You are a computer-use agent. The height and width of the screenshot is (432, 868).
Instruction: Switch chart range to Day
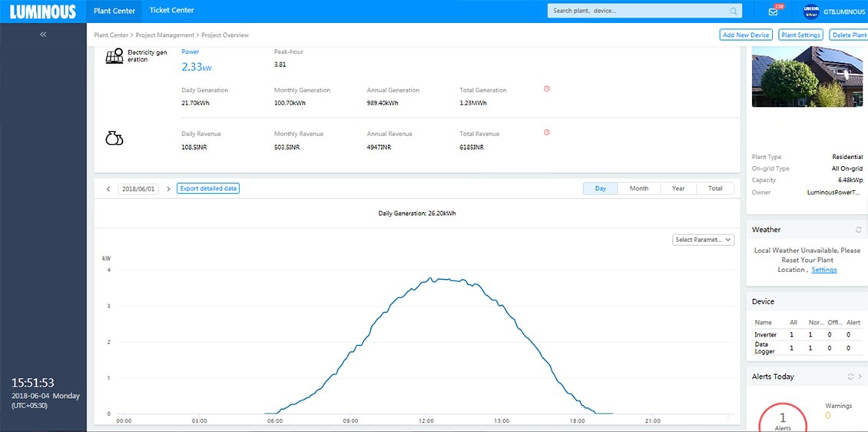[x=600, y=188]
